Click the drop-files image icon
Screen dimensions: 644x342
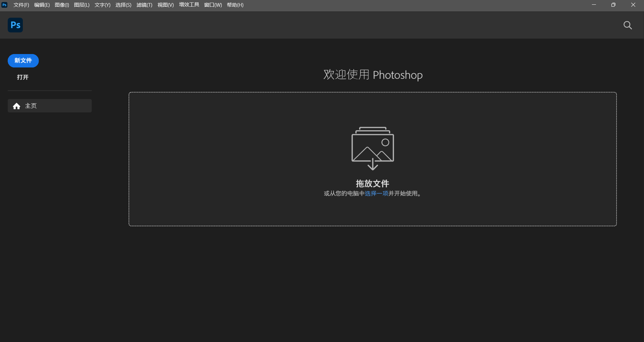click(373, 148)
